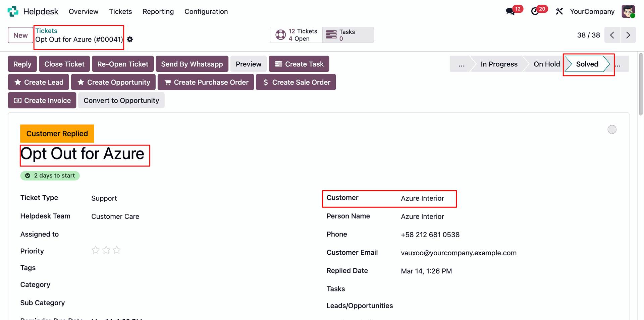
Task: Click the Tickets breadcrumb link
Action: coord(46,31)
